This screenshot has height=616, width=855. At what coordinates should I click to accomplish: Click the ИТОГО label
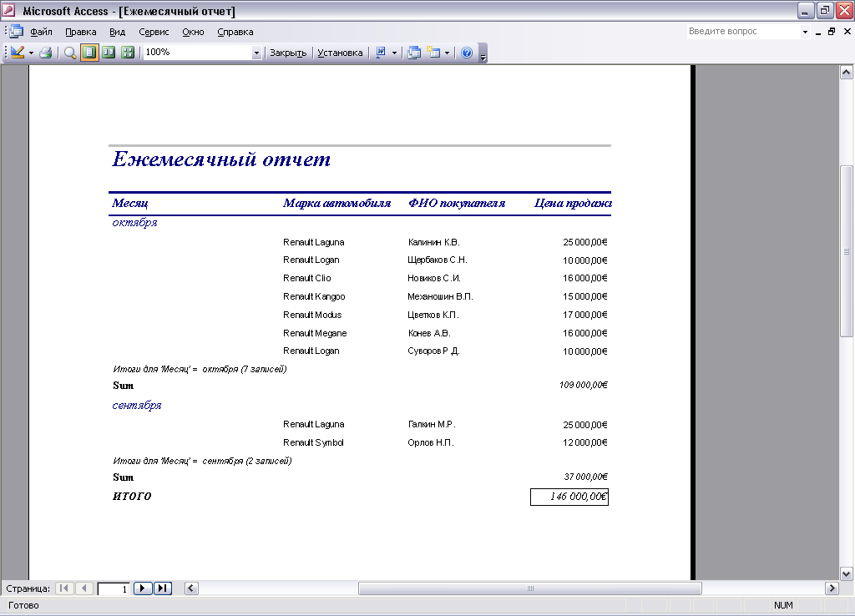click(132, 496)
